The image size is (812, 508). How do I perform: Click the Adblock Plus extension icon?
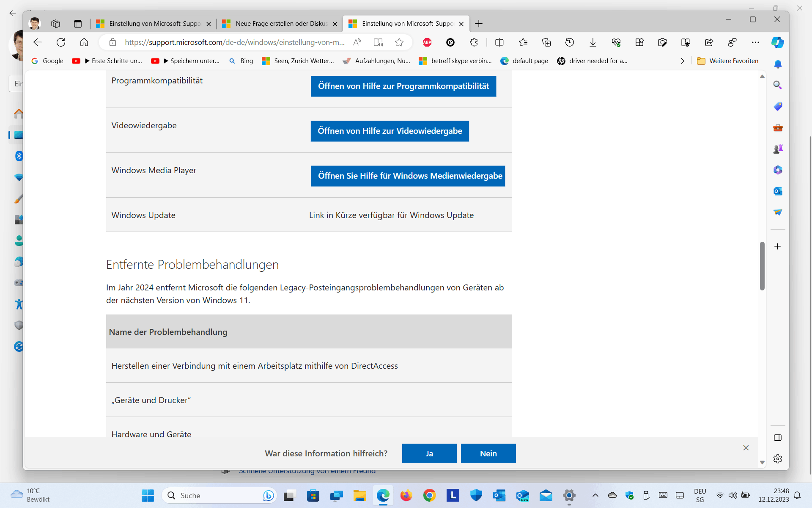(x=427, y=42)
